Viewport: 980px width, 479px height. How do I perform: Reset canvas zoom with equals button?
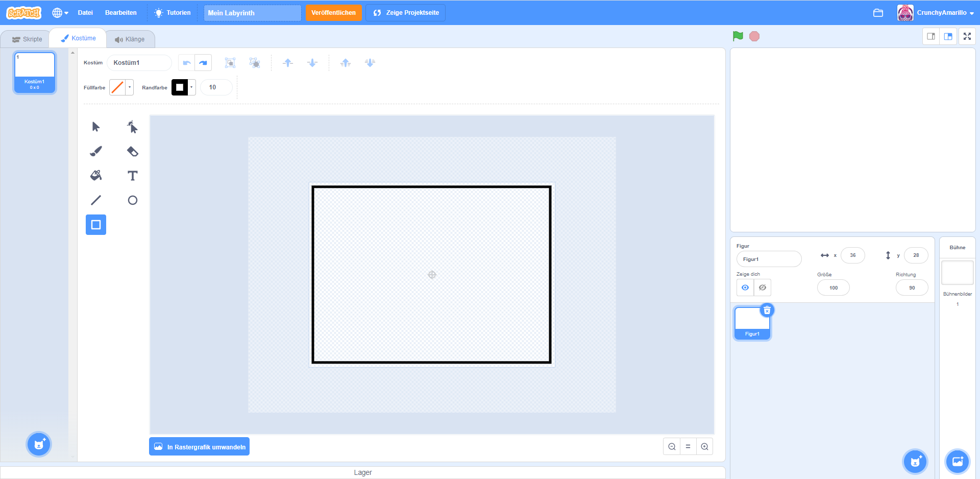tap(688, 447)
